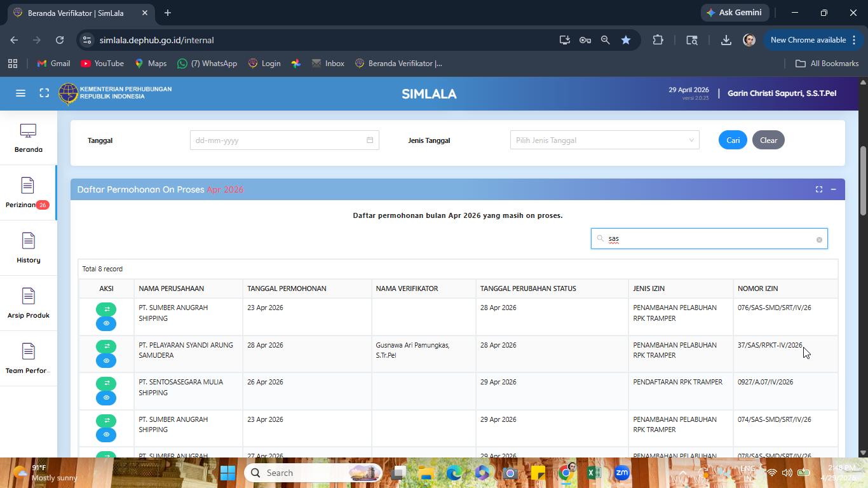The width and height of the screenshot is (868, 488).
Task: Open the hamburger menu in SIMLALA header
Action: tap(20, 93)
